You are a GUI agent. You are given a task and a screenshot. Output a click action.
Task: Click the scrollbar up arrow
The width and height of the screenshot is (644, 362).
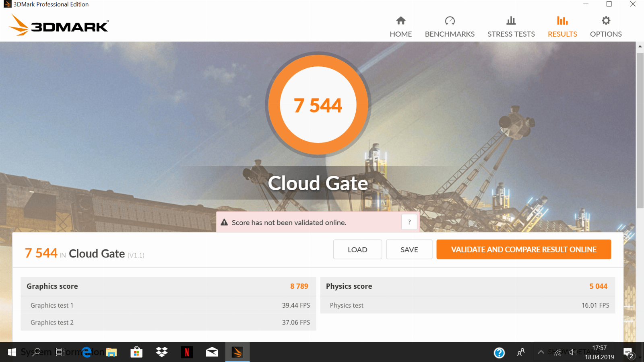click(640, 46)
